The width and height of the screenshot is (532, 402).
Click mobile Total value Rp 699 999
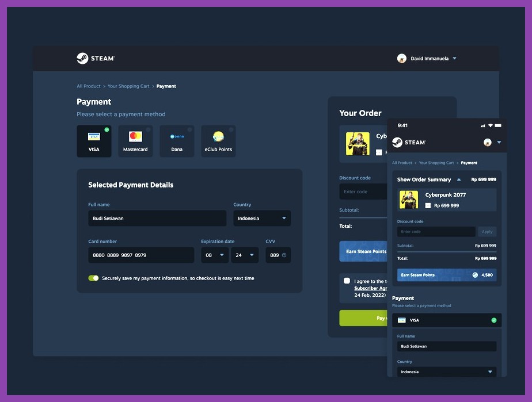point(485,258)
